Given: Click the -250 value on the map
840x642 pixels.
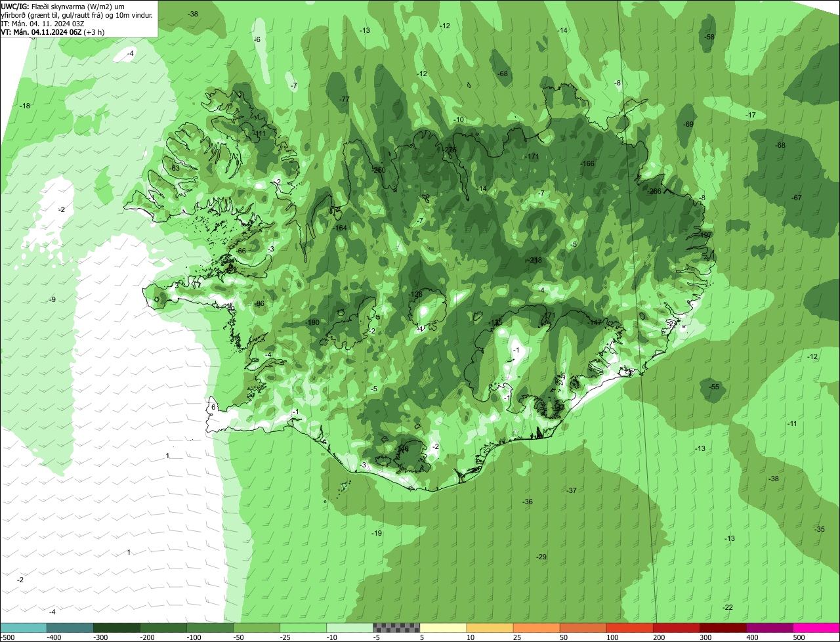Looking at the screenshot, I should click(x=379, y=171).
